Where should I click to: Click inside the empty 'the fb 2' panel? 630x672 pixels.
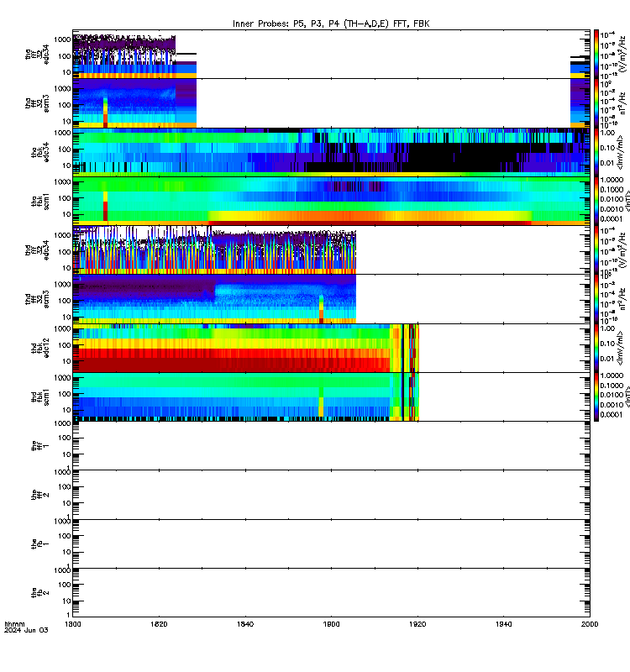[331, 593]
